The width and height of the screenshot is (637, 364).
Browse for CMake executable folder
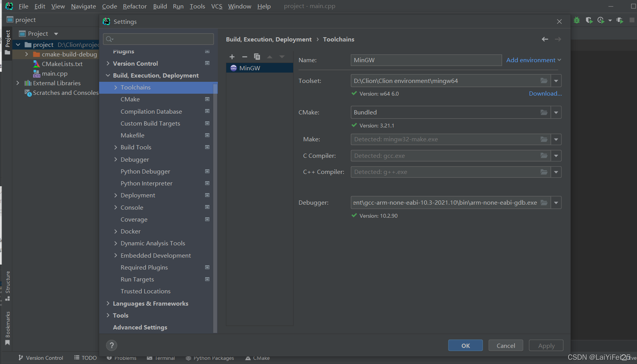(544, 113)
